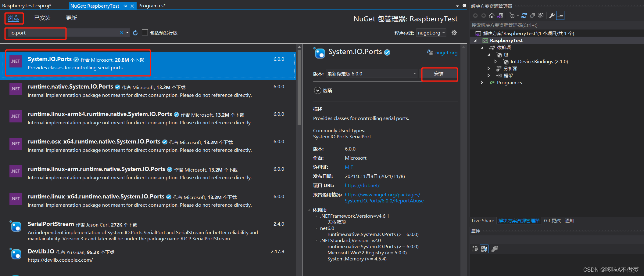Select the solution "RaspberryTest" root node

[x=528, y=34]
